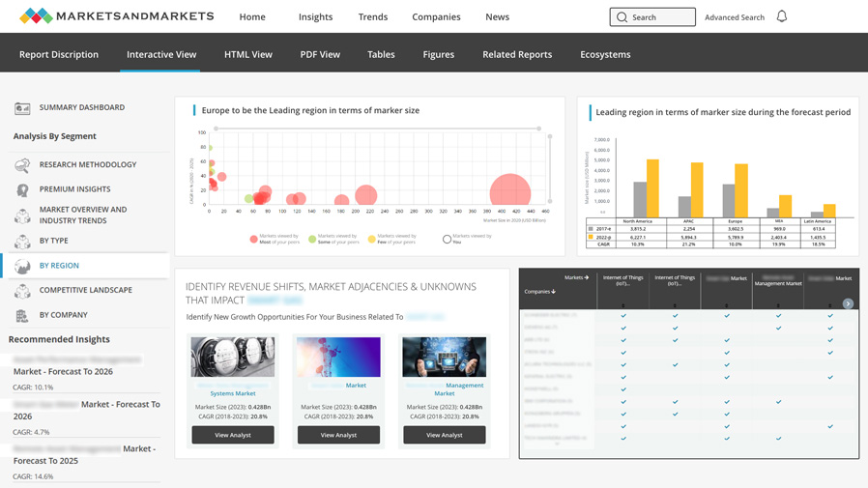This screenshot has height=488, width=868.
Task: Toggle 'Markets viewed by Most' legend marker
Action: (254, 239)
